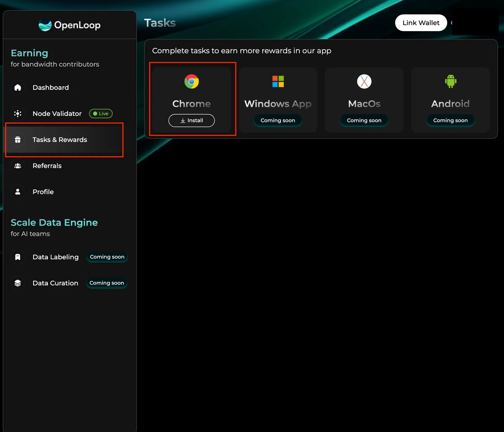Click the Tasks page heading
The width and height of the screenshot is (504, 432).
point(160,23)
